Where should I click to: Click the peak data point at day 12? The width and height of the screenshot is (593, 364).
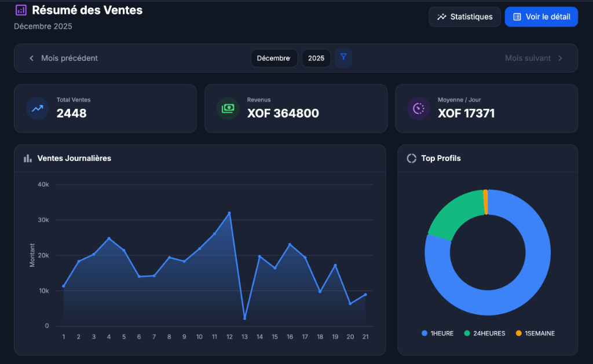pyautogui.click(x=229, y=213)
